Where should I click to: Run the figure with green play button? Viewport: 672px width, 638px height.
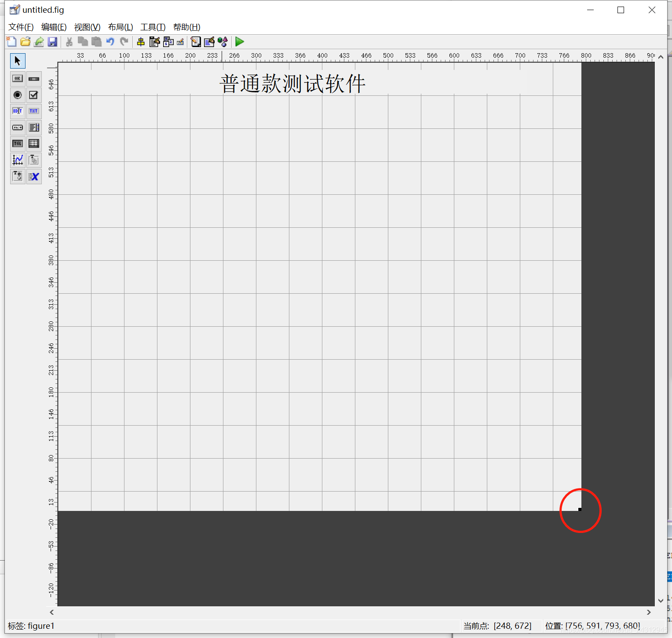[x=240, y=42]
